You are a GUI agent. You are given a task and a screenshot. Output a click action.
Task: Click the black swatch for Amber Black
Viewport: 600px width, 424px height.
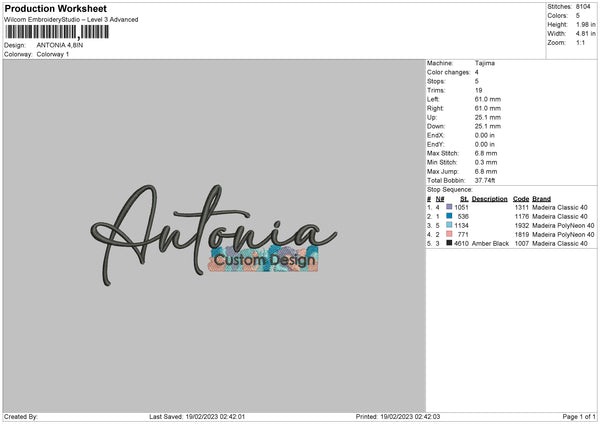pos(449,243)
